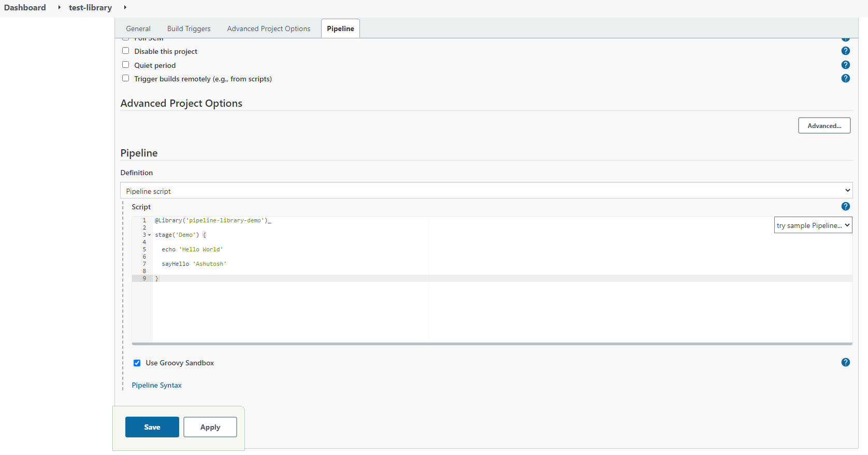868x455 pixels.
Task: Open the Pipeline Syntax link
Action: [156, 385]
